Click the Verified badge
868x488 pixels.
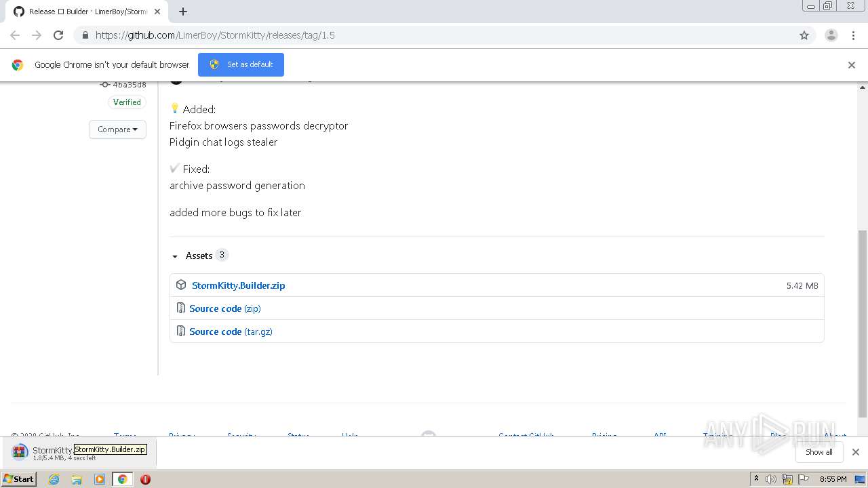coord(127,102)
